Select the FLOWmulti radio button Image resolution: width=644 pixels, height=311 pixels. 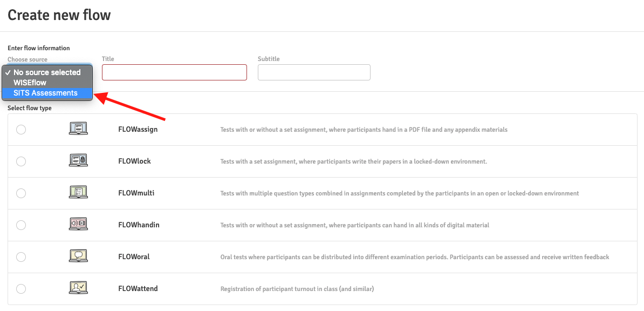coord(21,193)
